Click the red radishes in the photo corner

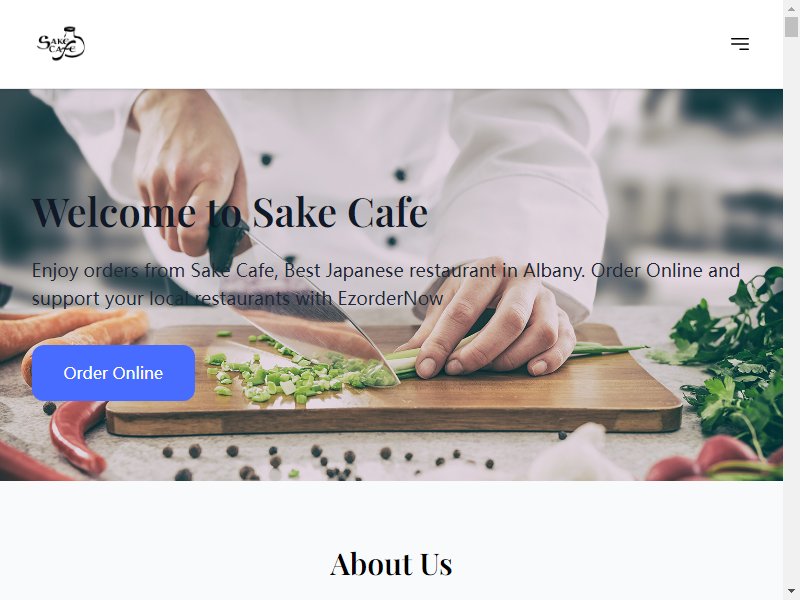click(x=714, y=459)
